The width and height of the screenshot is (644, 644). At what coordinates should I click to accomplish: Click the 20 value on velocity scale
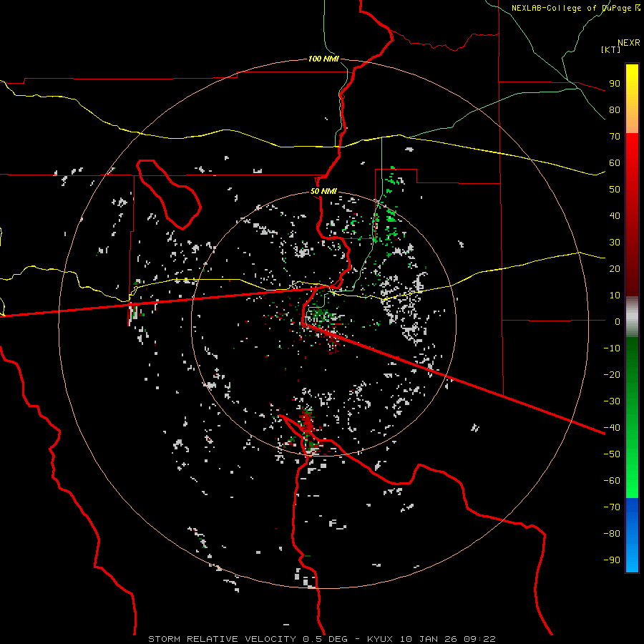coord(615,268)
